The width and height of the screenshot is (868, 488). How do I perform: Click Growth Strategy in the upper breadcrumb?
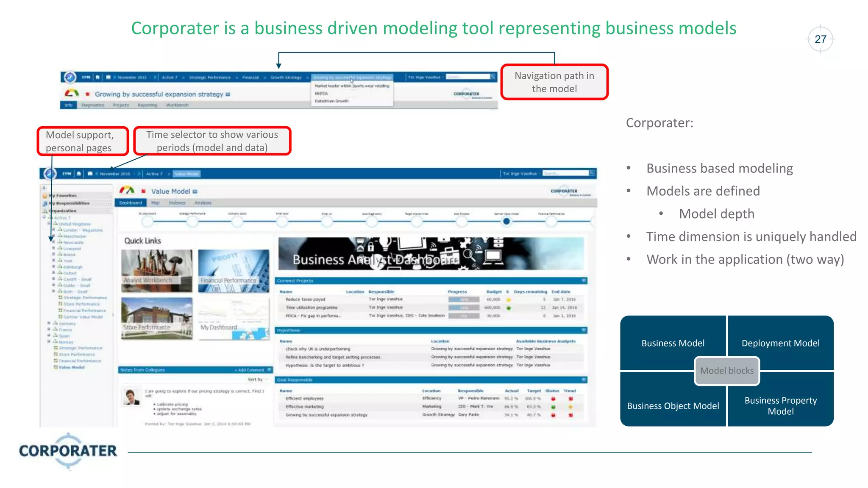click(x=286, y=78)
